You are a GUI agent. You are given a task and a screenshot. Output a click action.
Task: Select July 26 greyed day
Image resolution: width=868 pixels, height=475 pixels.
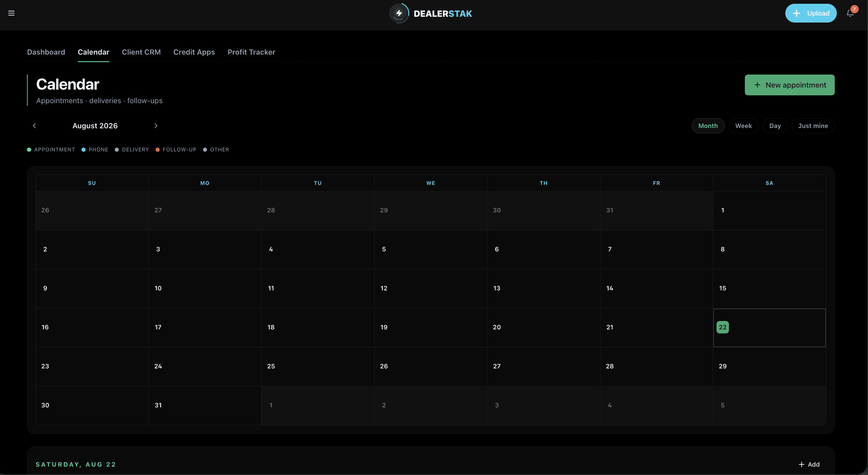tap(92, 211)
